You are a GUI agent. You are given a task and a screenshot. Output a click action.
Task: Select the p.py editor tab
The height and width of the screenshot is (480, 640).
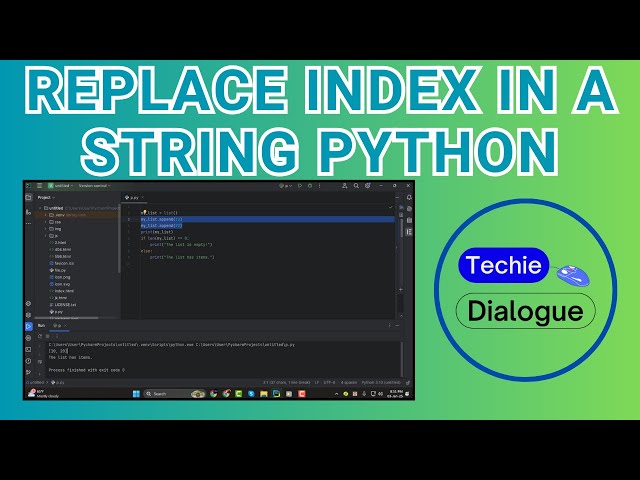point(132,198)
